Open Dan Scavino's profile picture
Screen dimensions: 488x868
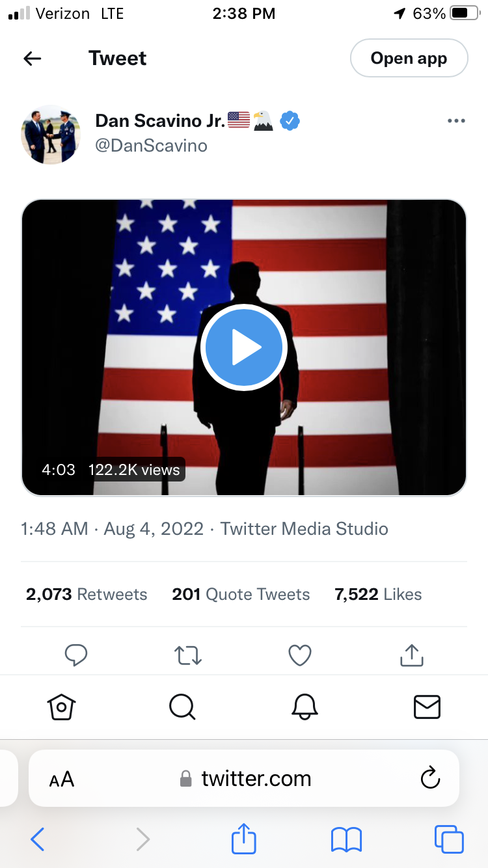click(51, 134)
